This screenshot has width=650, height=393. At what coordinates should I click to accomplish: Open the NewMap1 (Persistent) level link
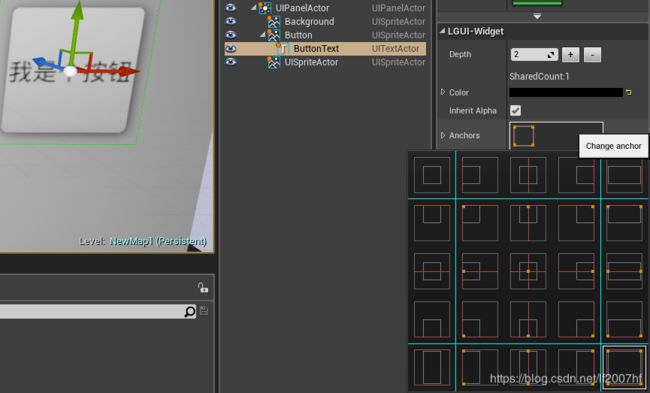tap(158, 241)
